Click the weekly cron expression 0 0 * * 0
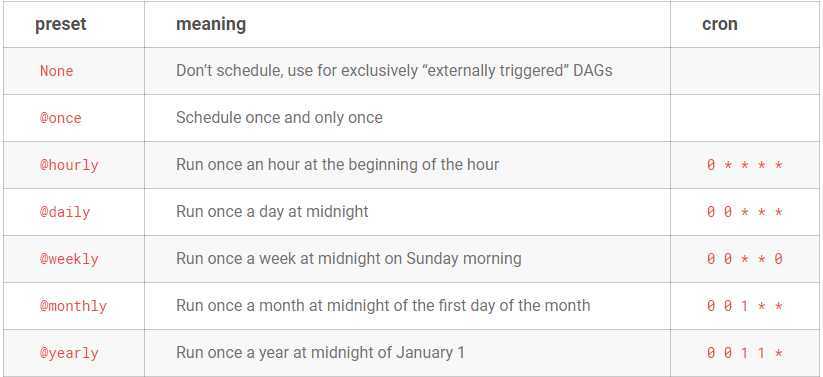Viewport: 823px width, 377px height. 744,259
